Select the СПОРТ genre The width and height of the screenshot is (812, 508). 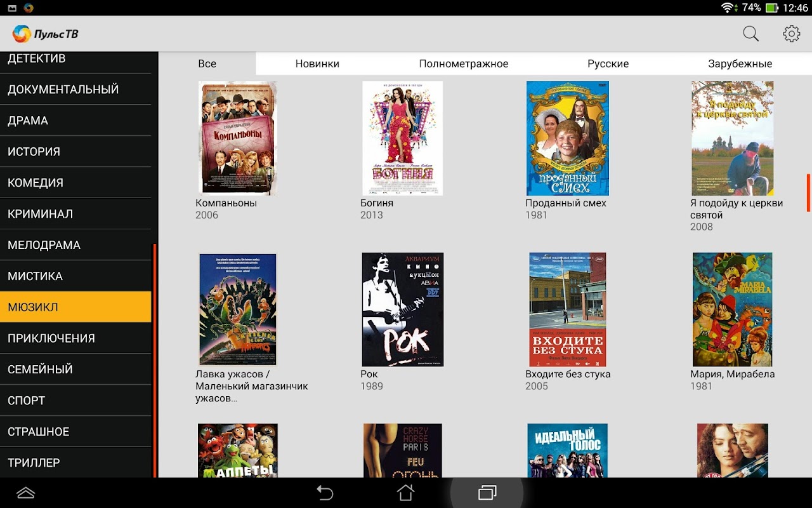point(75,400)
